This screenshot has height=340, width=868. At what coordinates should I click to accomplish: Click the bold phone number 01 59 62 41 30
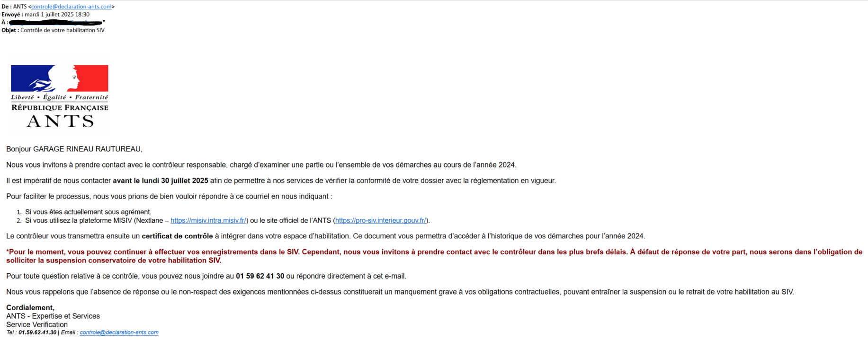point(260,276)
